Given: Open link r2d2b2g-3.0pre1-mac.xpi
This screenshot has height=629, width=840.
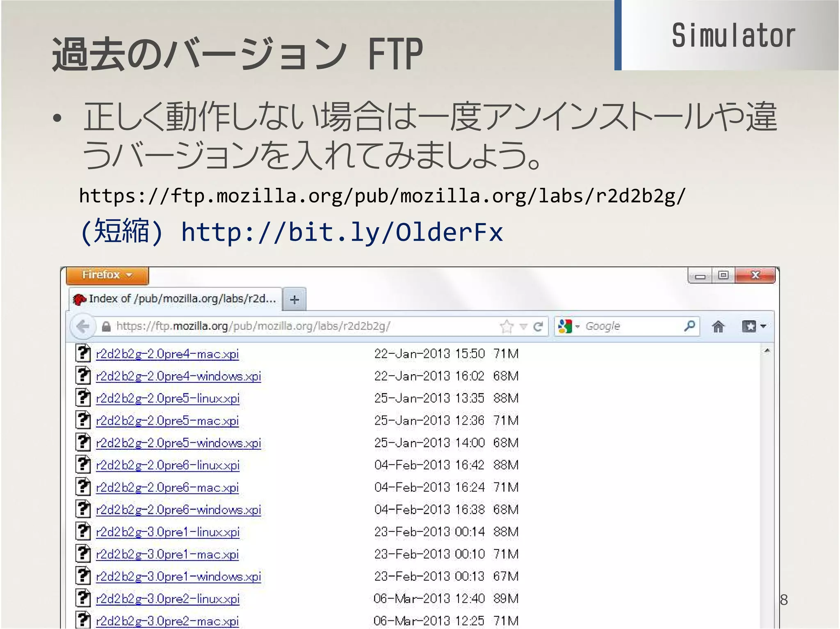Looking at the screenshot, I should tap(167, 555).
